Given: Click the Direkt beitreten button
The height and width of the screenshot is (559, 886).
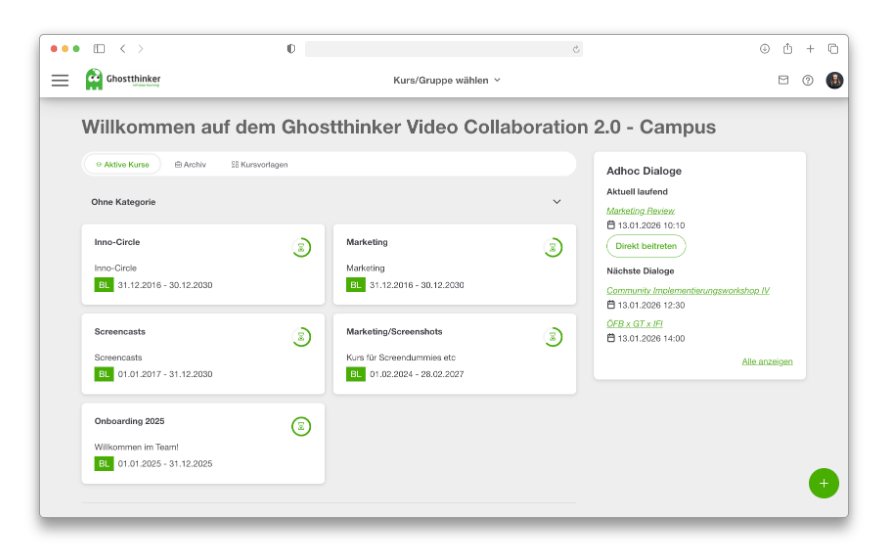Looking at the screenshot, I should pos(646,246).
